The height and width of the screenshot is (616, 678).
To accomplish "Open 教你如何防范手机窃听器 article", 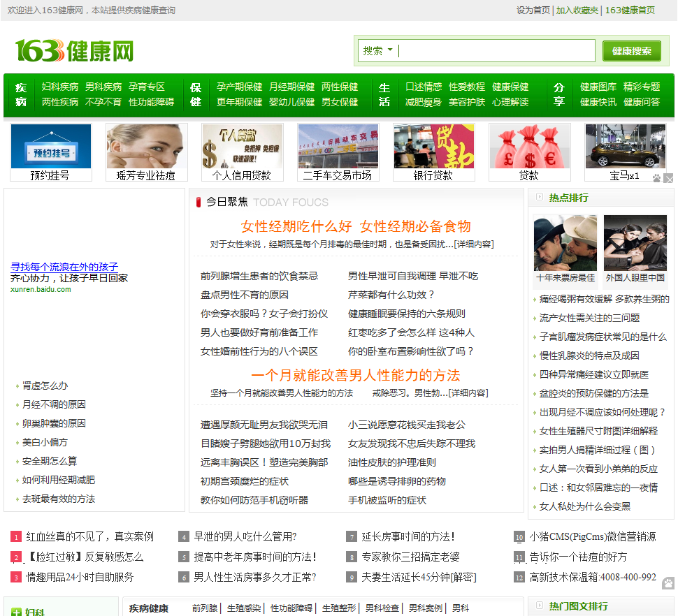I will coord(254,500).
